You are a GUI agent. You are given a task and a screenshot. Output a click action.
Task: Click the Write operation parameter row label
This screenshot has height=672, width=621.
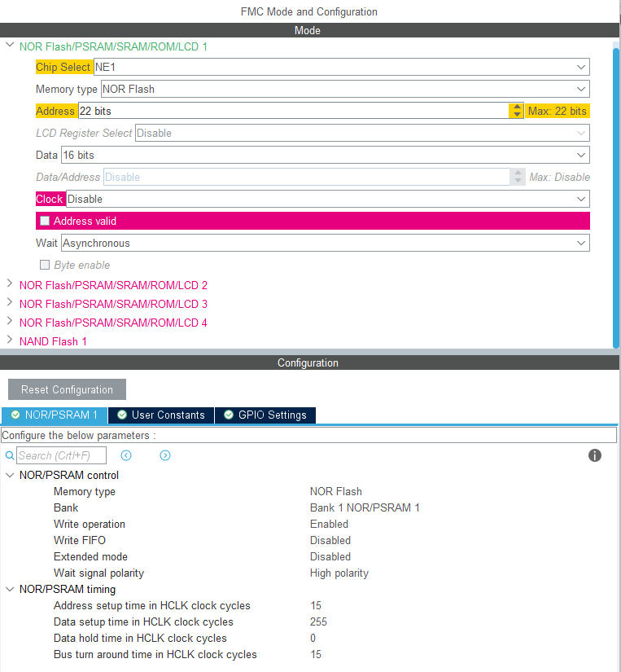(90, 524)
